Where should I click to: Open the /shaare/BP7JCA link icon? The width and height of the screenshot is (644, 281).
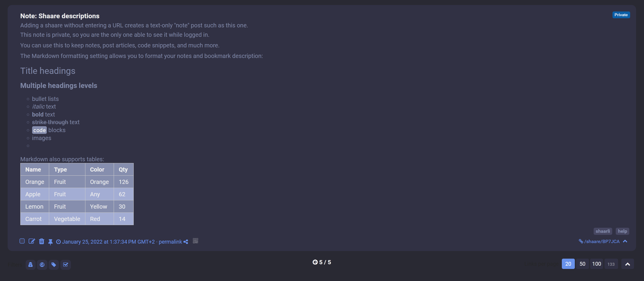click(x=581, y=241)
